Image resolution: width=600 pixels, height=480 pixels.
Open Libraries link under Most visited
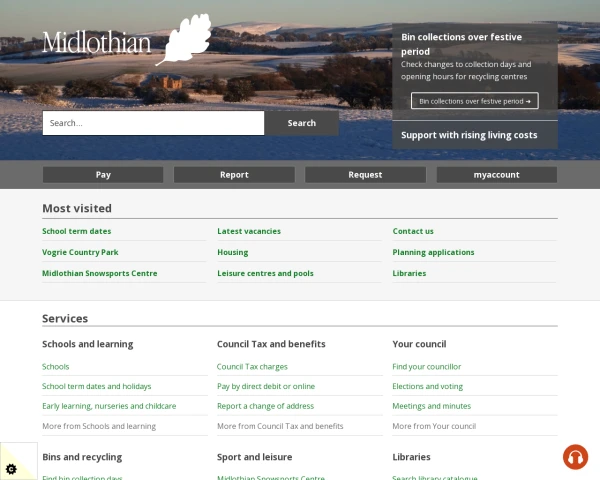click(409, 273)
